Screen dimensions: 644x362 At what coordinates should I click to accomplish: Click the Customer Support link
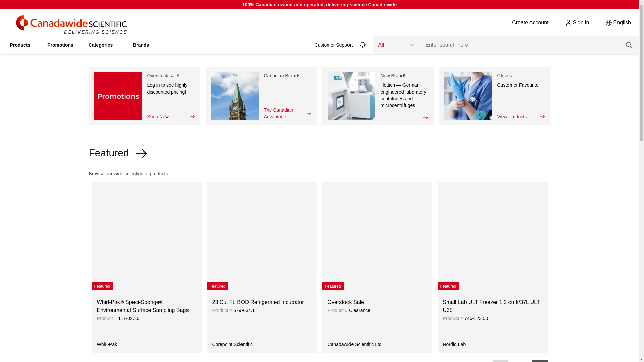(333, 45)
